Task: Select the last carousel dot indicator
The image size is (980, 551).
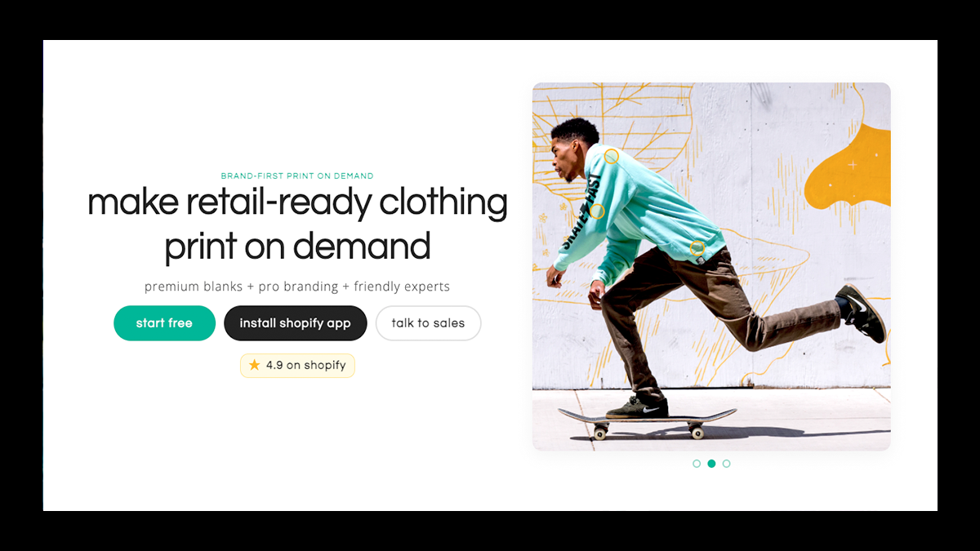Action: 727,464
